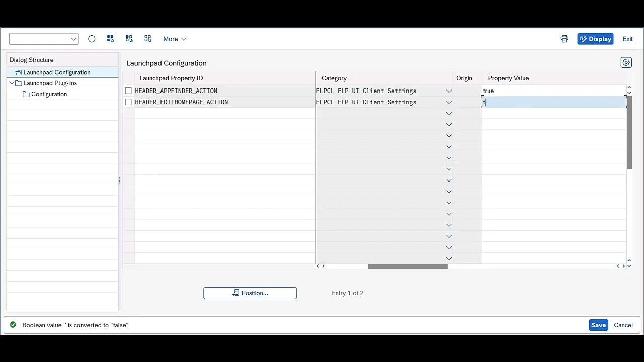This screenshot has width=644, height=362.
Task: Click the horizontal scrollbar thumb under the table
Action: (x=408, y=266)
